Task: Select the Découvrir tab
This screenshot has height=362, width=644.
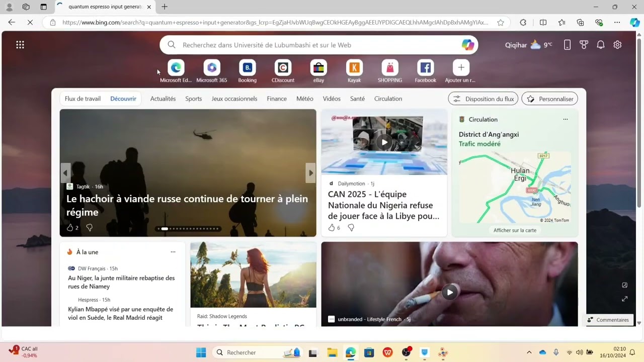Action: click(123, 99)
